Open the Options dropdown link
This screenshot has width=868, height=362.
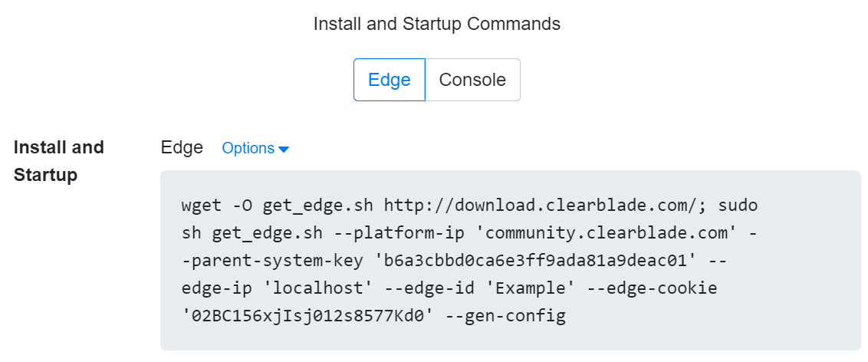(x=248, y=149)
